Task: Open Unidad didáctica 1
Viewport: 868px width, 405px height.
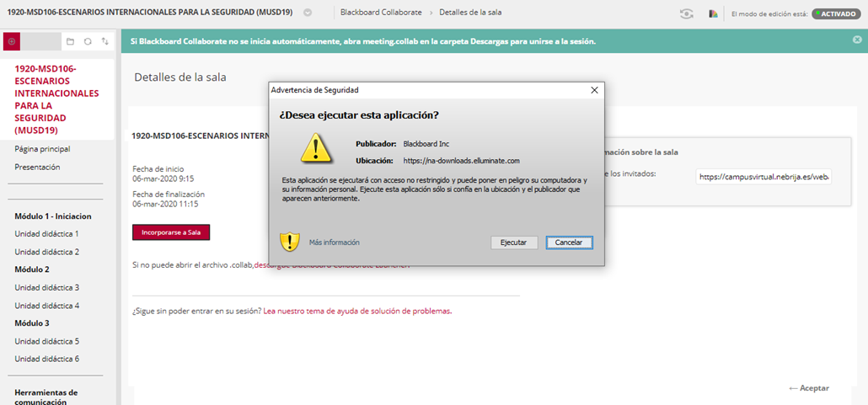Action: [x=47, y=233]
